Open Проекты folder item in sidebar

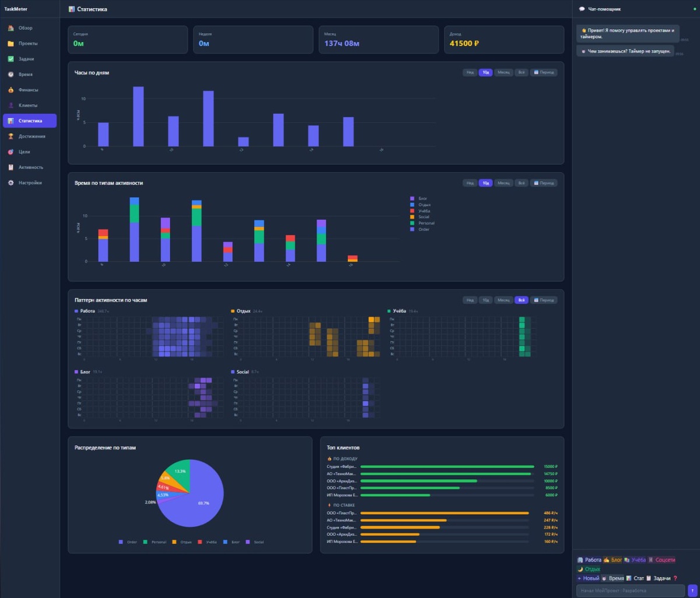click(x=30, y=44)
